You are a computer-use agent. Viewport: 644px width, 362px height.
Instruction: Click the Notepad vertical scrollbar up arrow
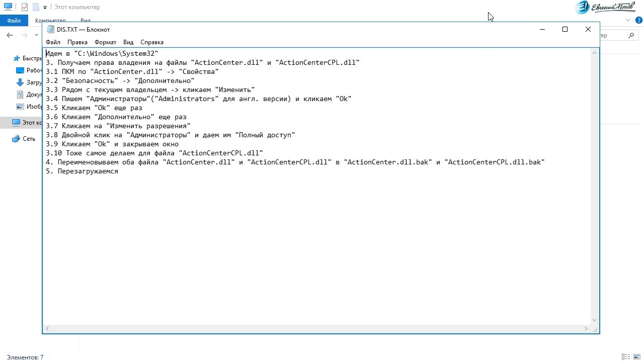[x=595, y=52]
